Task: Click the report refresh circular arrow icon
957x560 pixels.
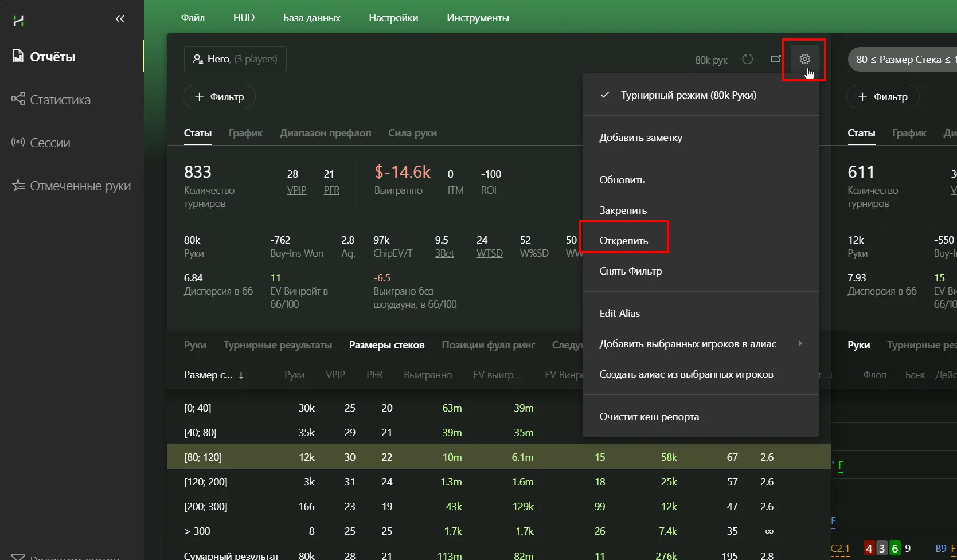Action: (x=747, y=59)
